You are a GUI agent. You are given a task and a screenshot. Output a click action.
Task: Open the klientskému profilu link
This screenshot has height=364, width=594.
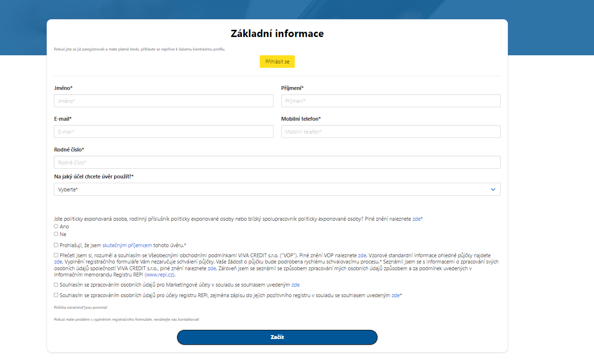[209, 49]
